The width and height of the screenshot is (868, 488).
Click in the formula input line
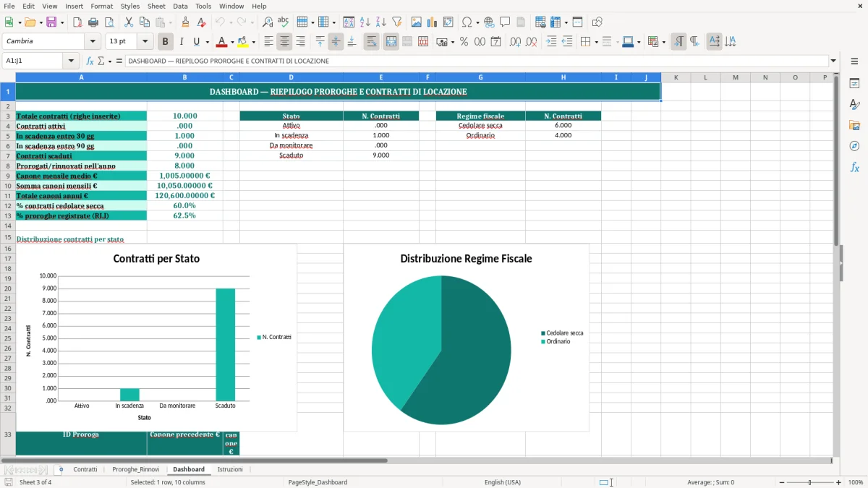[x=477, y=61]
